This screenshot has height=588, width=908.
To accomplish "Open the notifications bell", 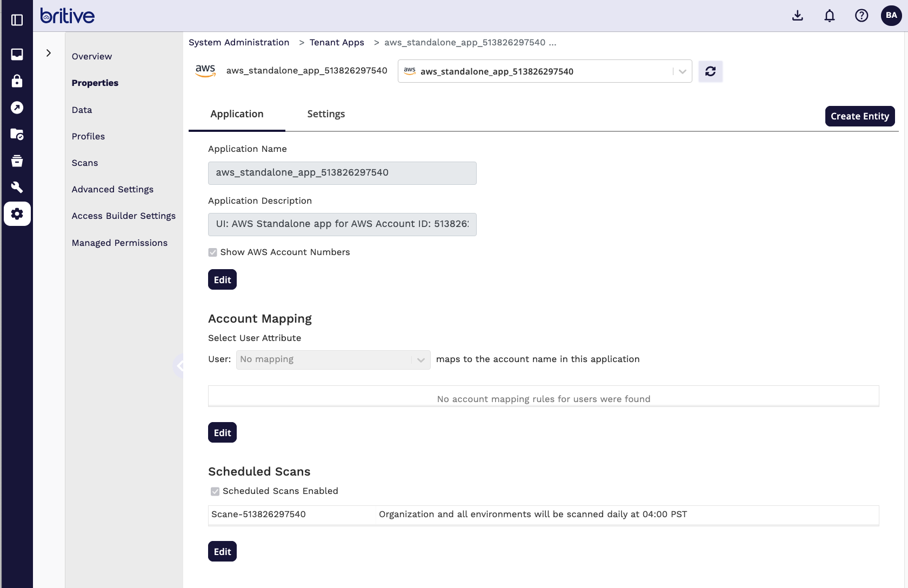I will 829,16.
